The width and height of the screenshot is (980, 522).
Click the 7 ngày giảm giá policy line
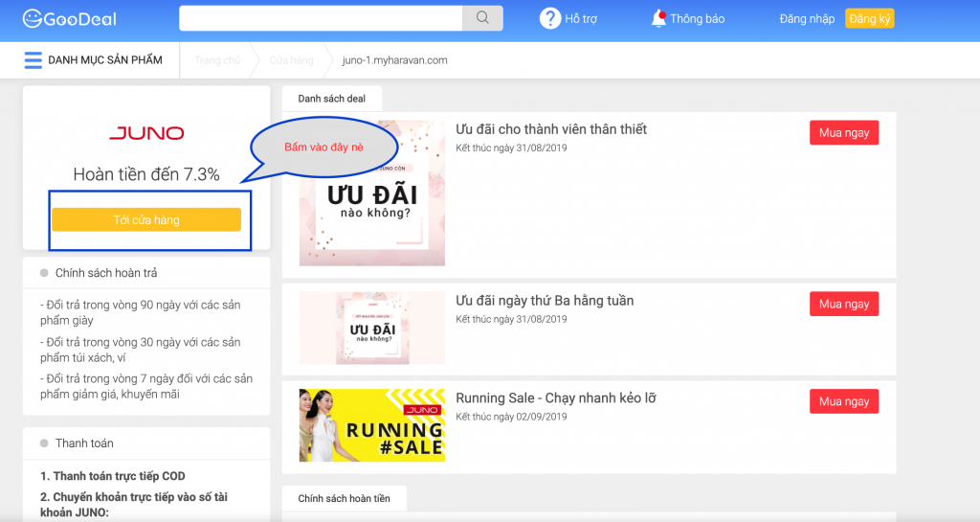(146, 386)
